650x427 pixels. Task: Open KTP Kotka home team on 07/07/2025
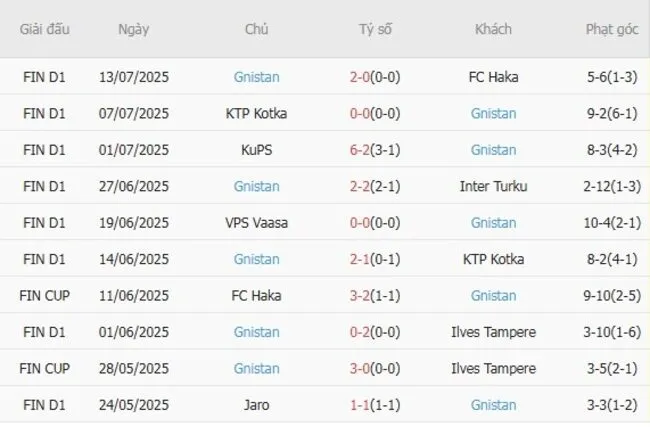(x=256, y=113)
